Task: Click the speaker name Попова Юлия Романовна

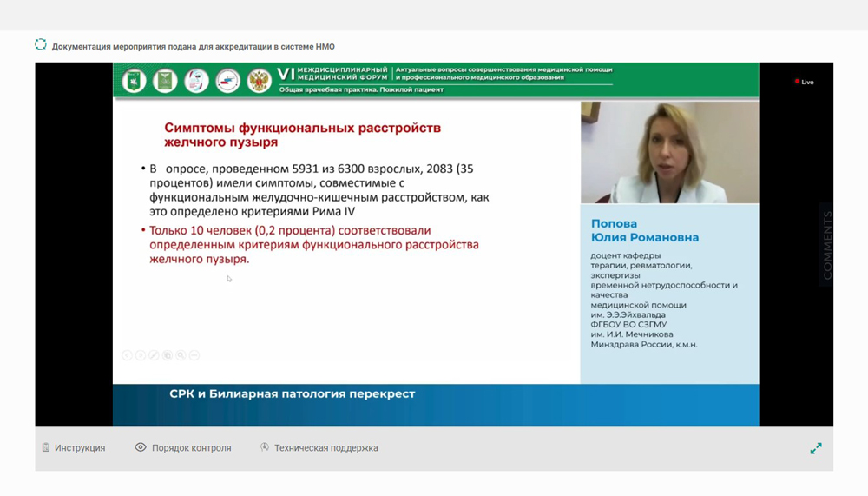Action: click(644, 230)
